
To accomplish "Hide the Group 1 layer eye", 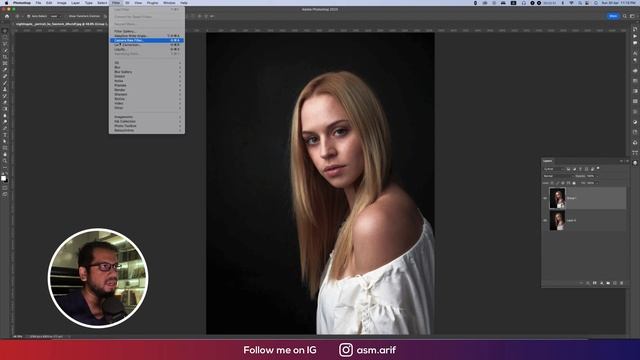I will 545,198.
